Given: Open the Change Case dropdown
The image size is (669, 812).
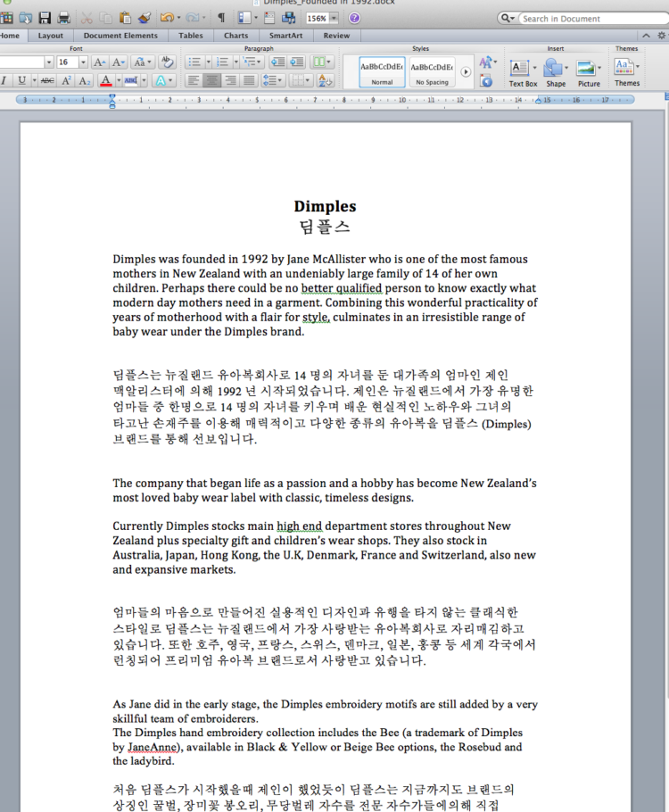Looking at the screenshot, I should 142,62.
